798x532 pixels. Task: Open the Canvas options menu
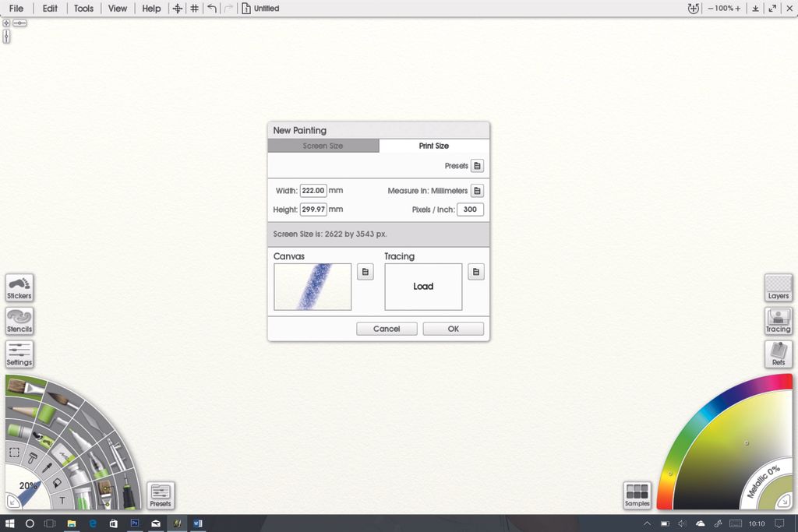[365, 271]
